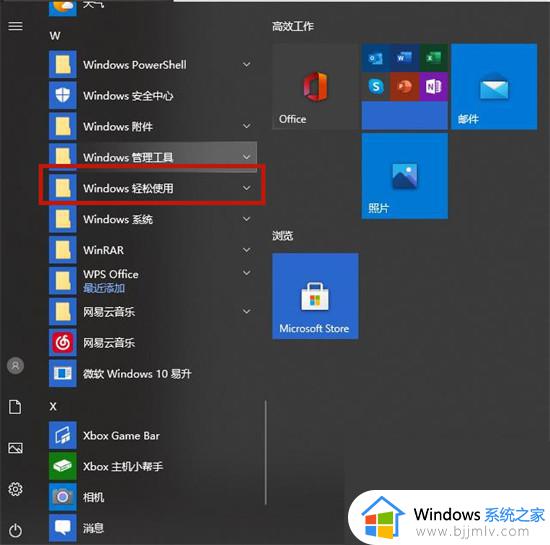Open the Office tile
Viewport: 550px width, 545px height.
point(315,87)
